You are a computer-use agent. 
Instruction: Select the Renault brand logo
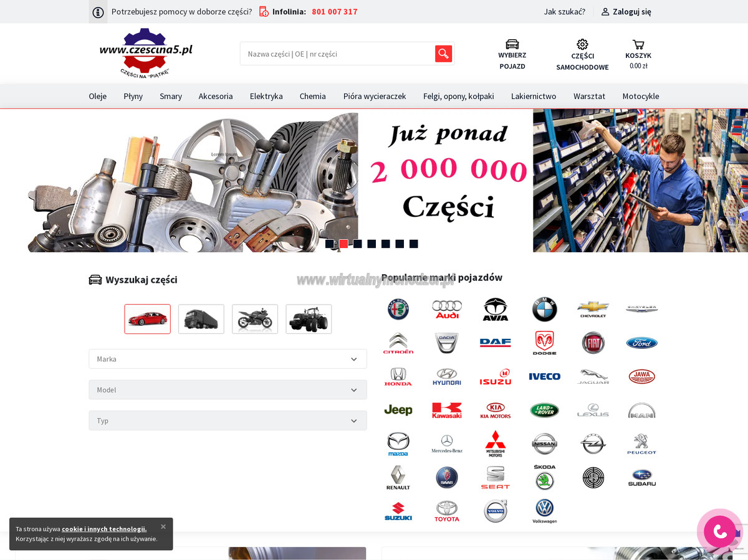click(398, 477)
